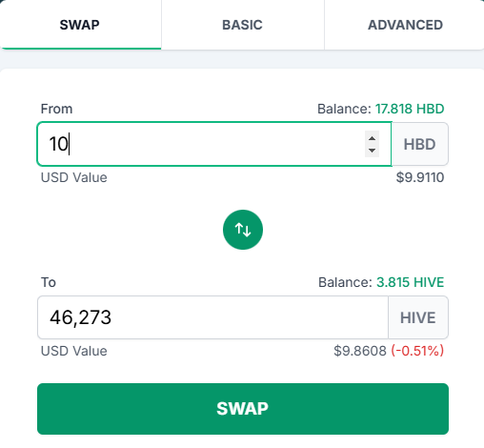Image resolution: width=484 pixels, height=448 pixels.
Task: Click the red -0.51% price impact
Action: 417,351
